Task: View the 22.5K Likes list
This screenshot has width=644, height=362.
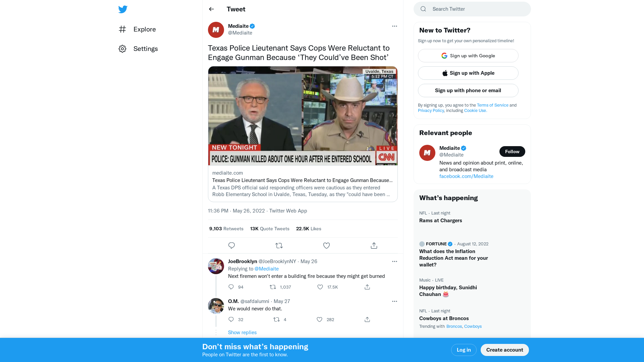Action: coord(309,229)
